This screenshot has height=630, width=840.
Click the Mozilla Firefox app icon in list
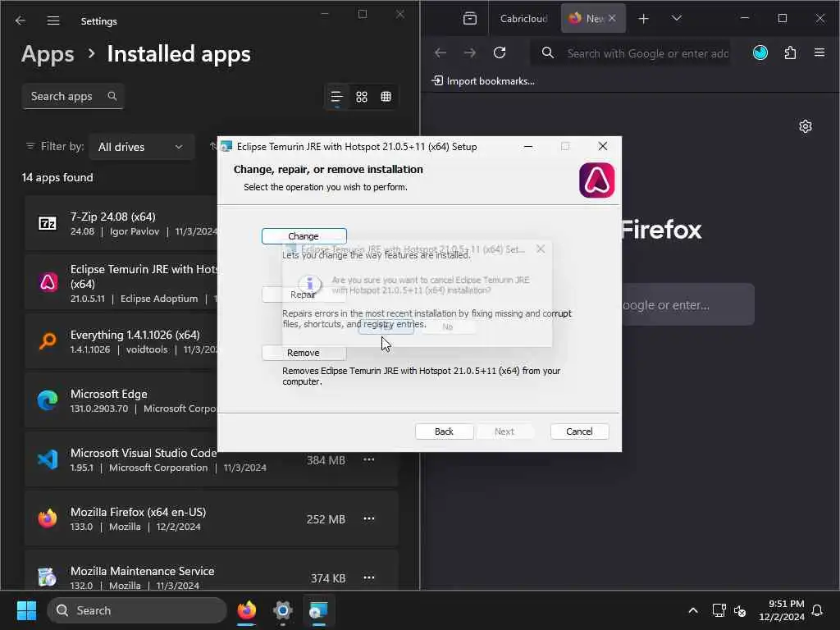click(x=48, y=518)
